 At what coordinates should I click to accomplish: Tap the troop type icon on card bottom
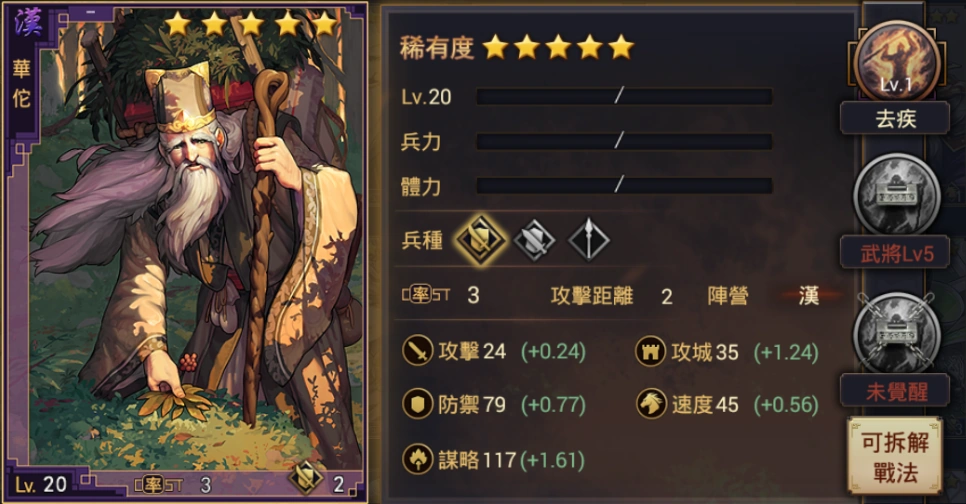306,478
